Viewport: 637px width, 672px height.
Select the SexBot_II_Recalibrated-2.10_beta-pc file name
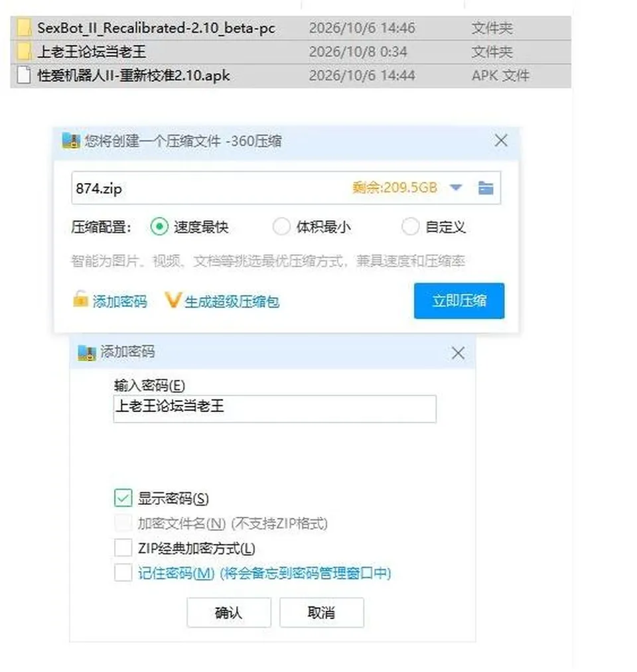[156, 29]
